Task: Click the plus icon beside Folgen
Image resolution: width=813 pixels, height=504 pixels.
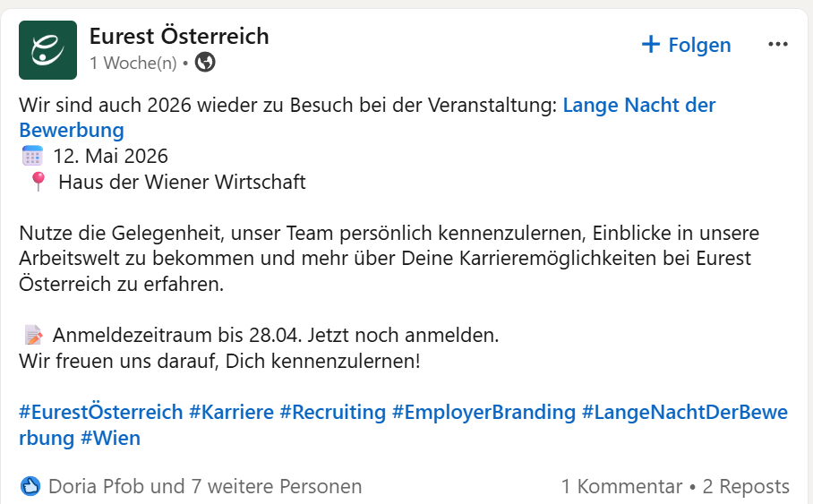Action: point(651,45)
